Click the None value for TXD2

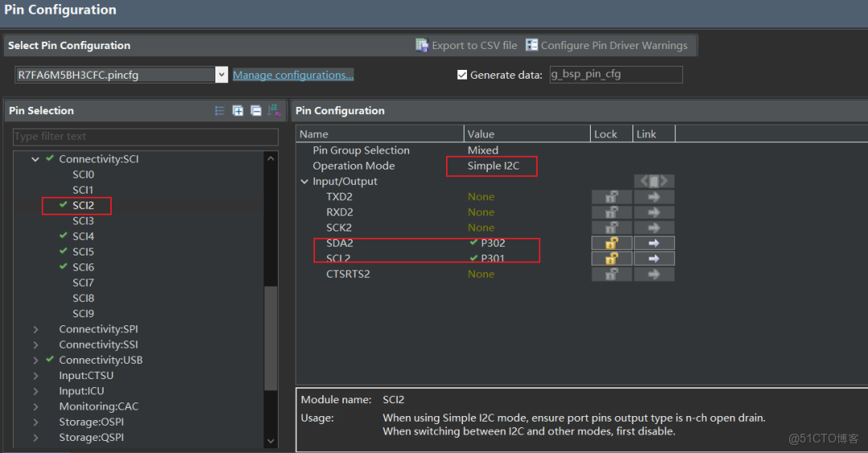point(481,197)
